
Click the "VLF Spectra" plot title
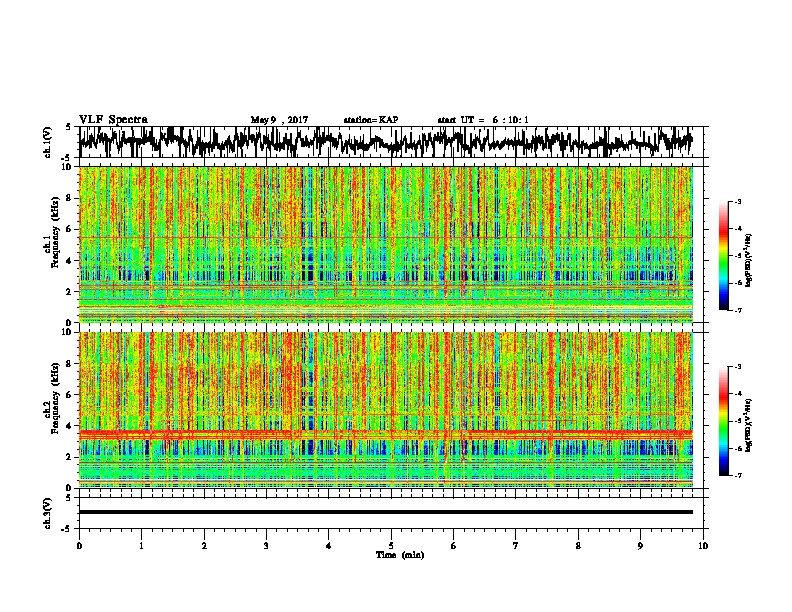pyautogui.click(x=113, y=120)
